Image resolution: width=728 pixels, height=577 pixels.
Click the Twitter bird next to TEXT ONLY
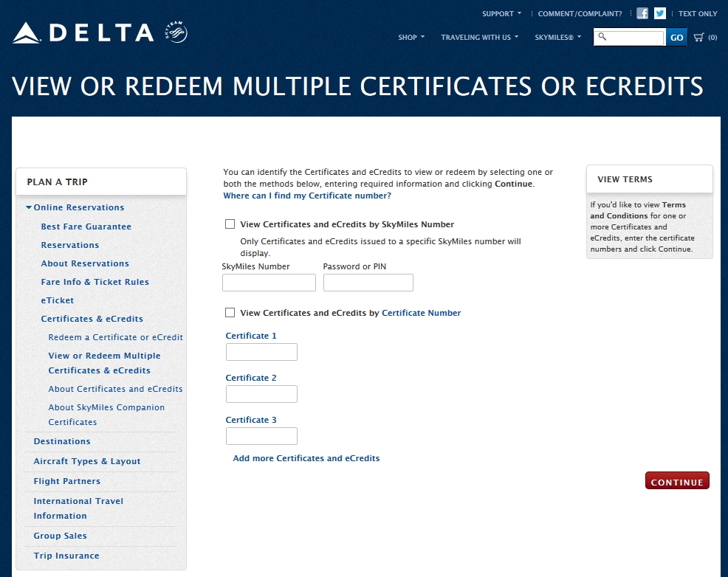point(661,13)
